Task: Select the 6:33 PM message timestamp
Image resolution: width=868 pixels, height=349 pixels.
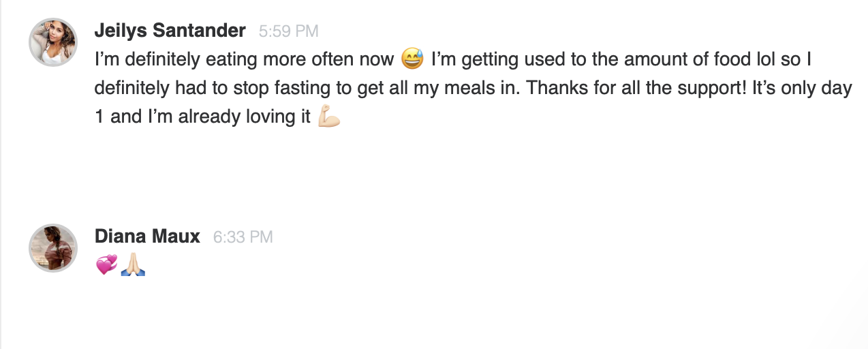Action: click(x=243, y=237)
